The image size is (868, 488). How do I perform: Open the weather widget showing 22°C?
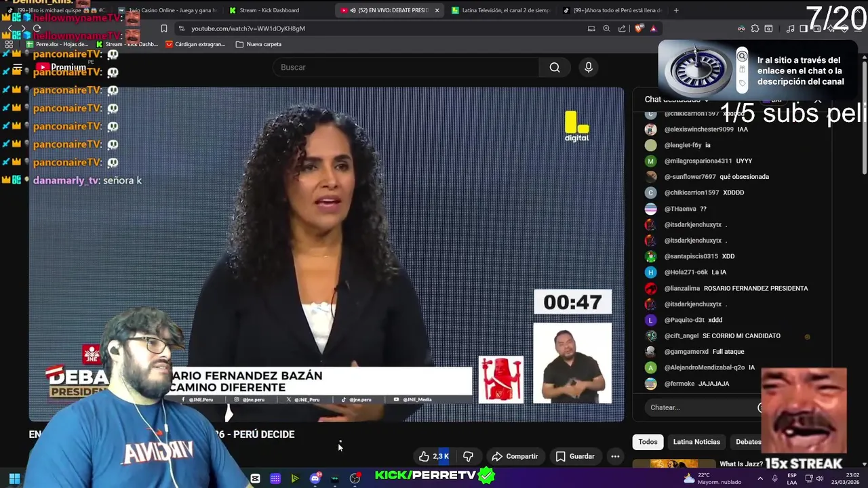click(711, 479)
